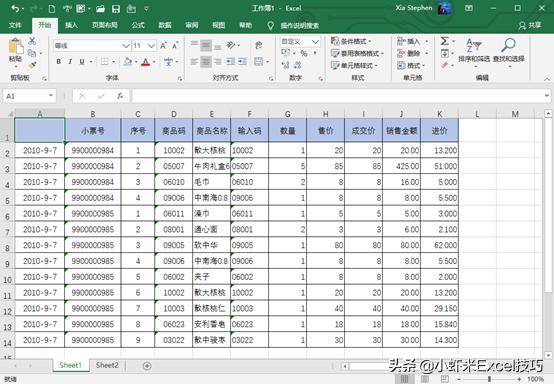Click the Xia Stephen account name
This screenshot has width=554, height=384.
tap(413, 8)
